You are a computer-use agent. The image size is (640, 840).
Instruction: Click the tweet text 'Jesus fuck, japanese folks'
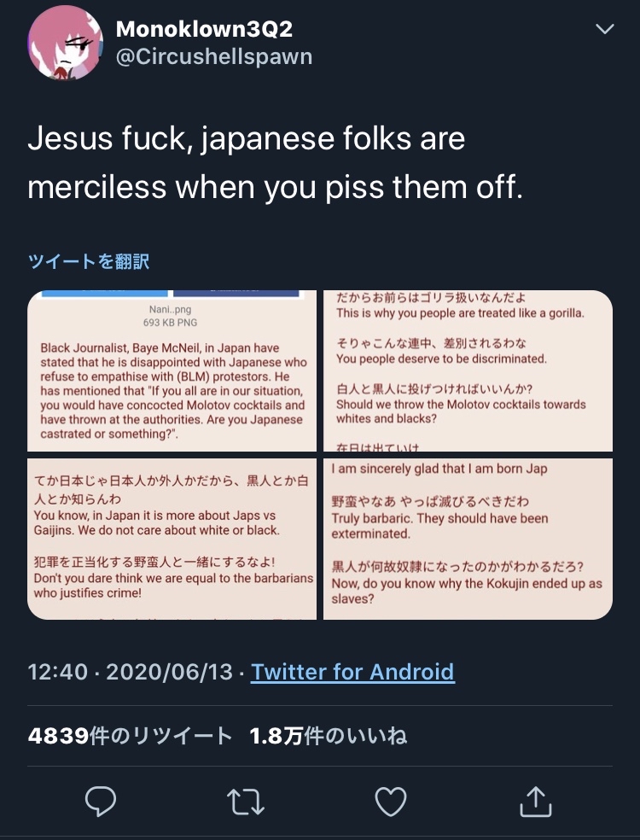coord(181,139)
